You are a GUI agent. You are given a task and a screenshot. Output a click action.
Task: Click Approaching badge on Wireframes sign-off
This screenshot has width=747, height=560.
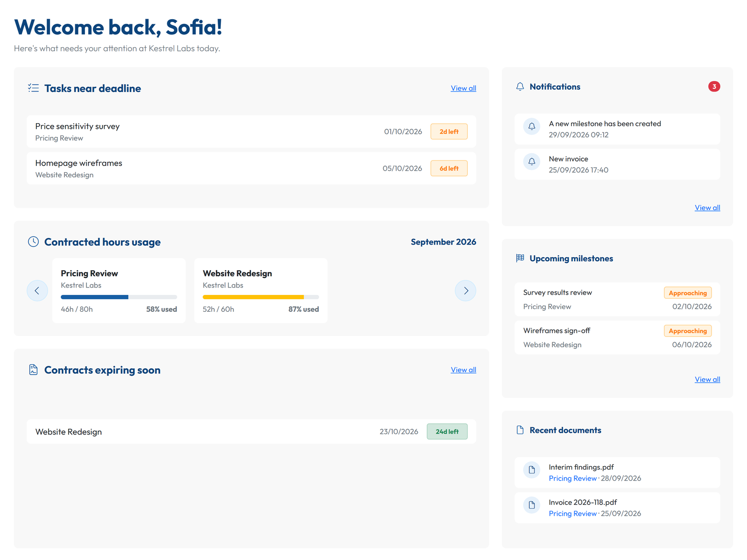[x=688, y=331]
